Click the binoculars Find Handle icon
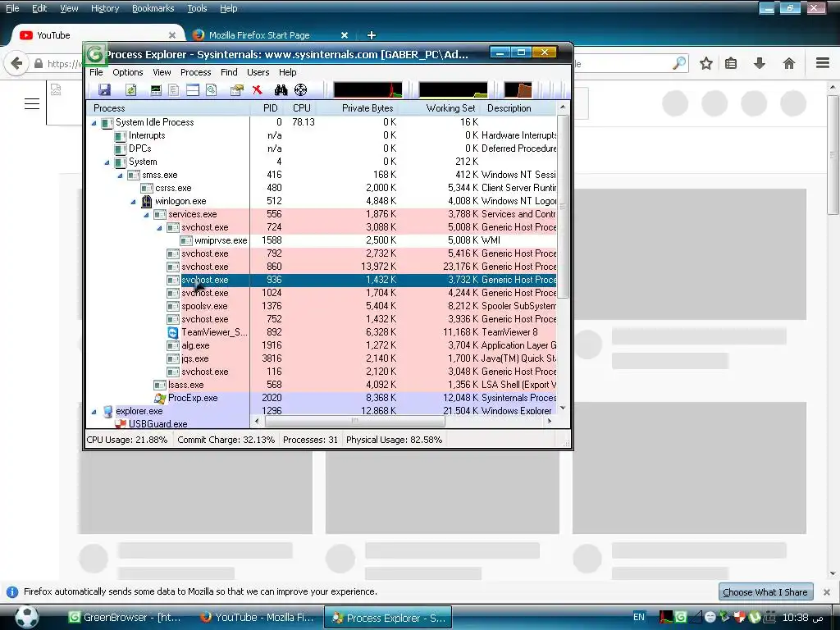Image resolution: width=840 pixels, height=630 pixels. coord(281,90)
